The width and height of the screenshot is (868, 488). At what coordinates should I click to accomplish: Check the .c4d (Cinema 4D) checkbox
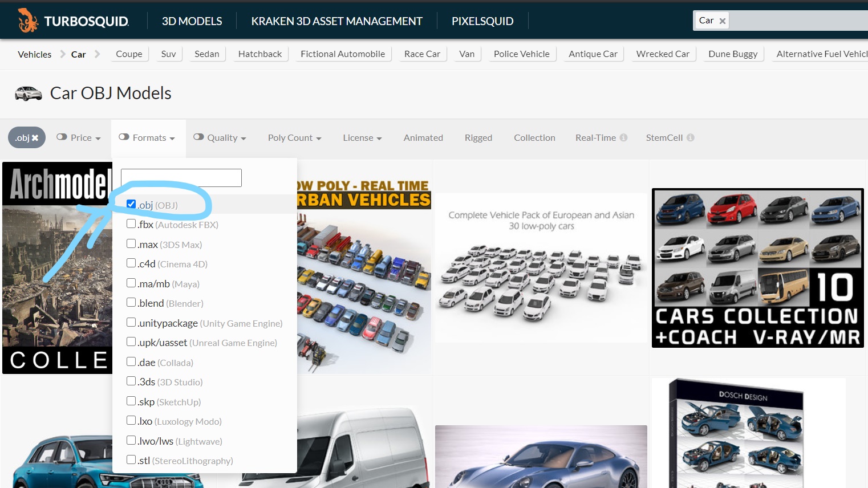coord(131,263)
